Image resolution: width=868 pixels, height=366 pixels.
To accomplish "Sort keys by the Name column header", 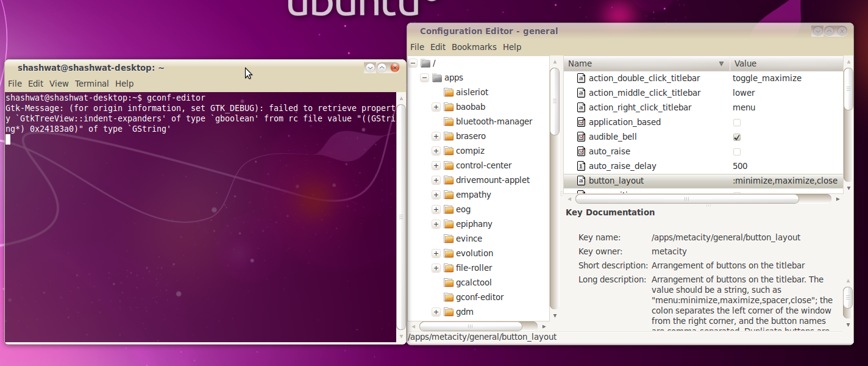I will pyautogui.click(x=646, y=63).
